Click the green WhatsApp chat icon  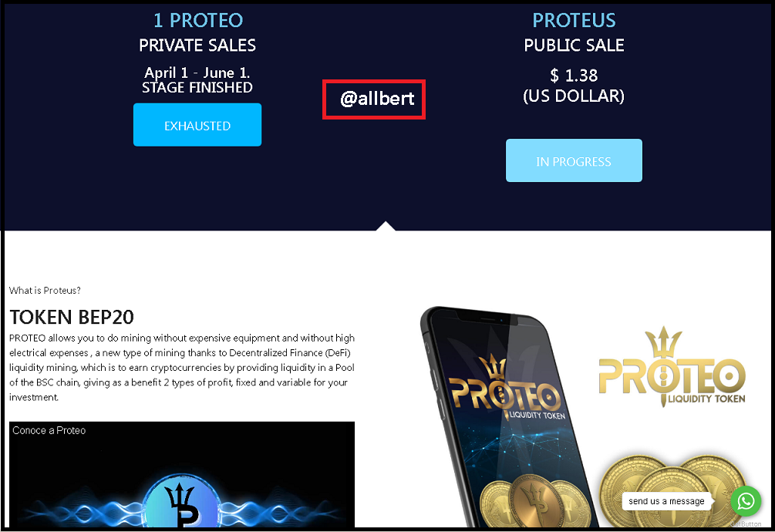[x=746, y=501]
